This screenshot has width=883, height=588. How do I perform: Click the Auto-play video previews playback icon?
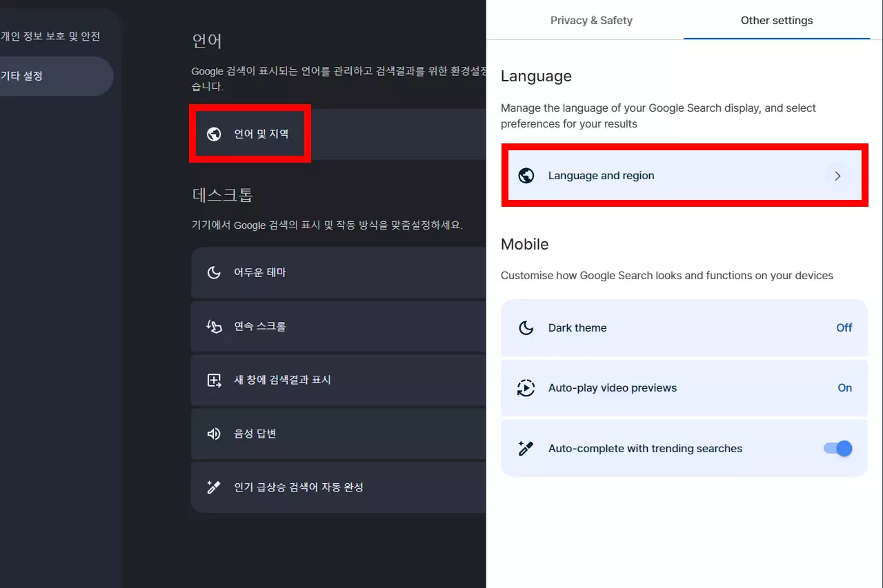click(x=526, y=387)
